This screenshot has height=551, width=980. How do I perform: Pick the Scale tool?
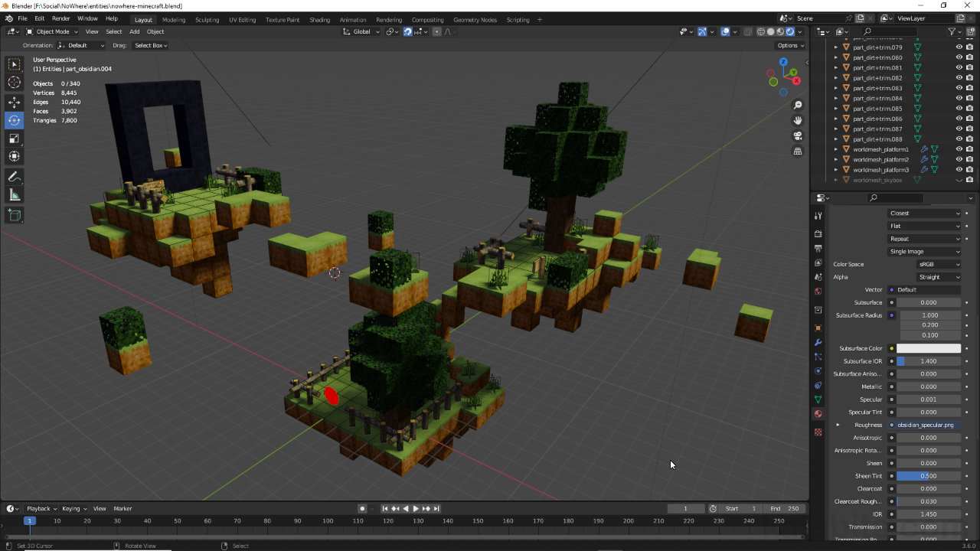click(15, 139)
